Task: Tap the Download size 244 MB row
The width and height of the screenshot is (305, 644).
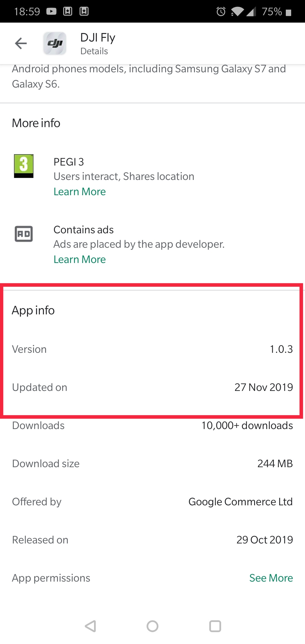Action: coord(152,464)
